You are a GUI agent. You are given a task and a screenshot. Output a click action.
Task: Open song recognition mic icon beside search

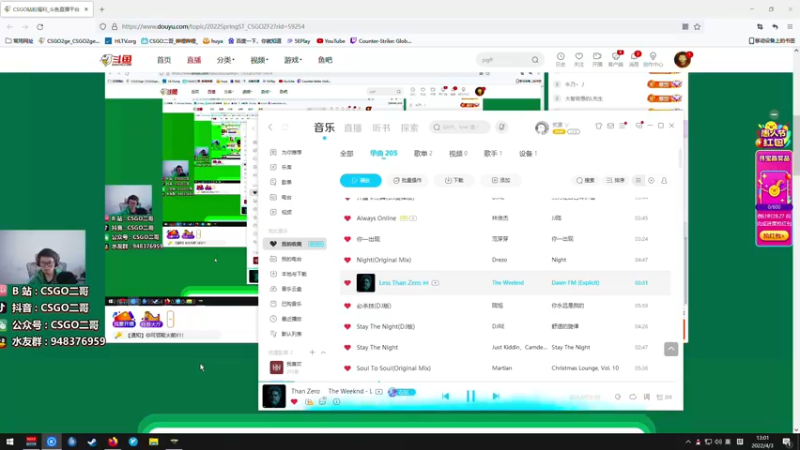(502, 127)
